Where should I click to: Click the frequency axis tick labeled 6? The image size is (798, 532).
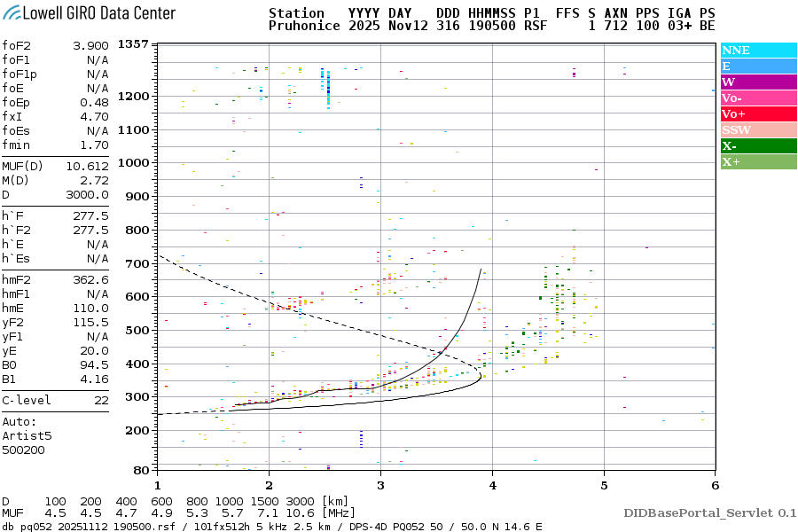click(715, 484)
